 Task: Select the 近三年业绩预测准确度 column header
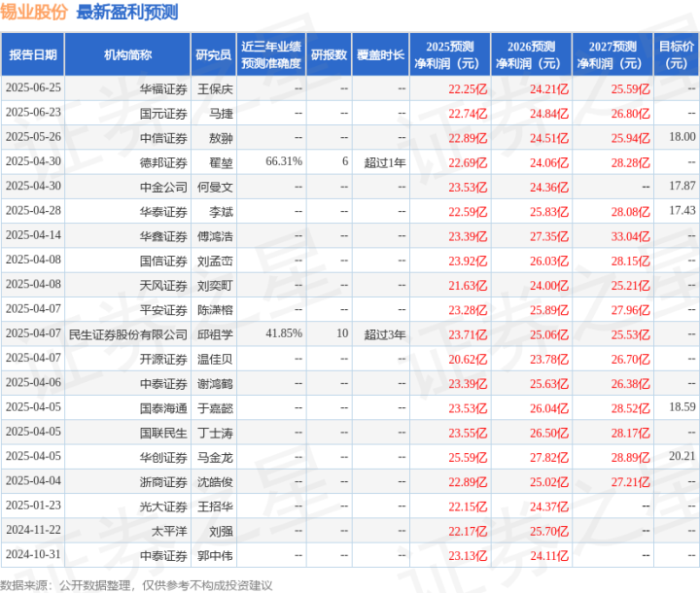[x=271, y=54]
